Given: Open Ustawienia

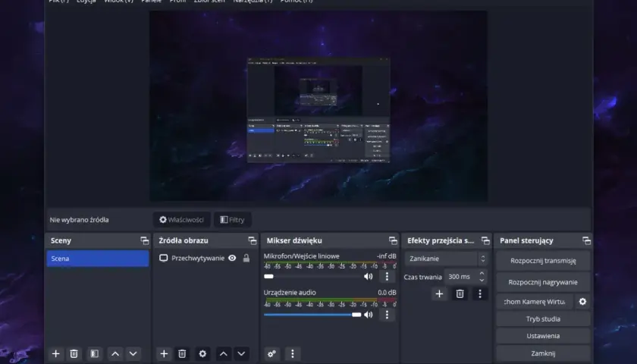Looking at the screenshot, I should [543, 336].
